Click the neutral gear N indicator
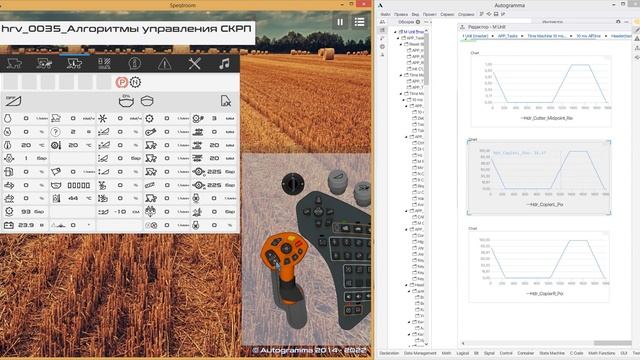 point(135,82)
